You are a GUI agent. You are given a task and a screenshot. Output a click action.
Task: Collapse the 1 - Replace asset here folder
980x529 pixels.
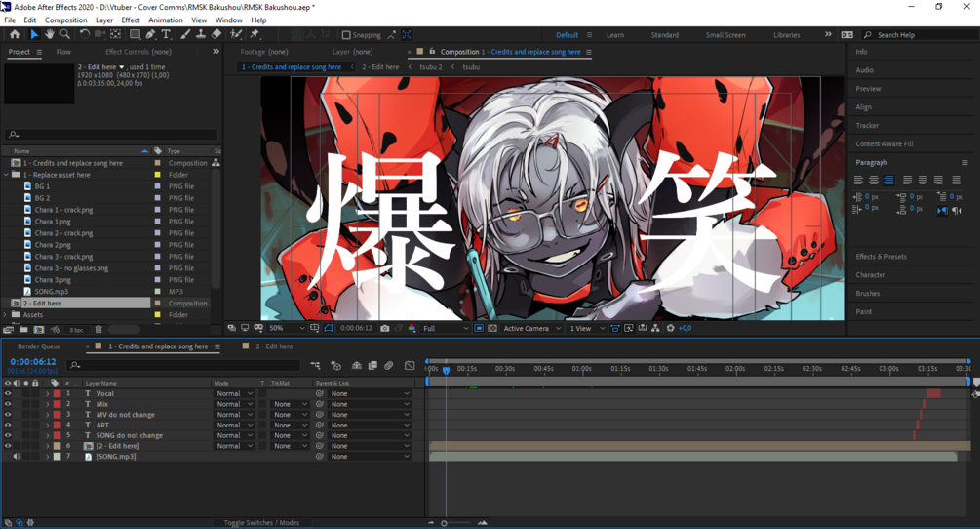(6, 175)
